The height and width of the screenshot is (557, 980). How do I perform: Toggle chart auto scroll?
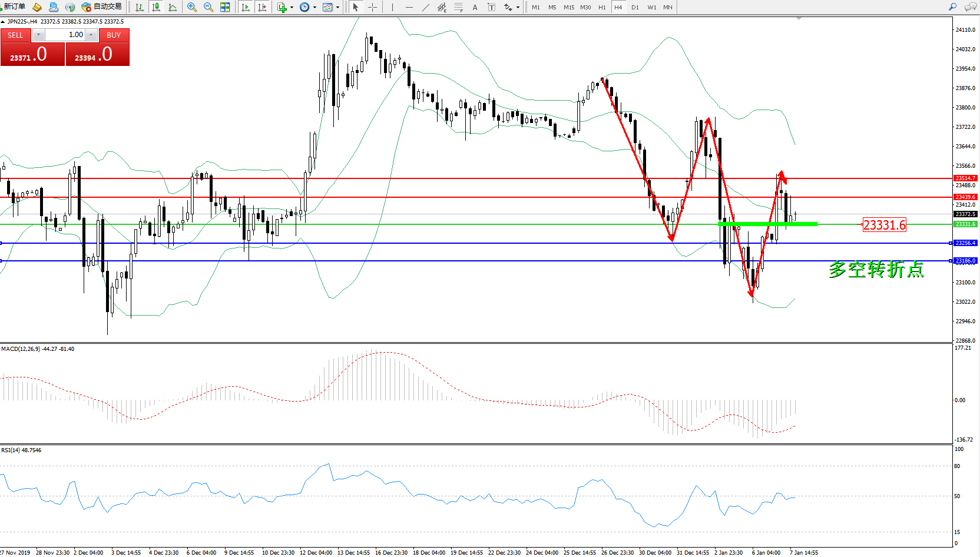(246, 7)
